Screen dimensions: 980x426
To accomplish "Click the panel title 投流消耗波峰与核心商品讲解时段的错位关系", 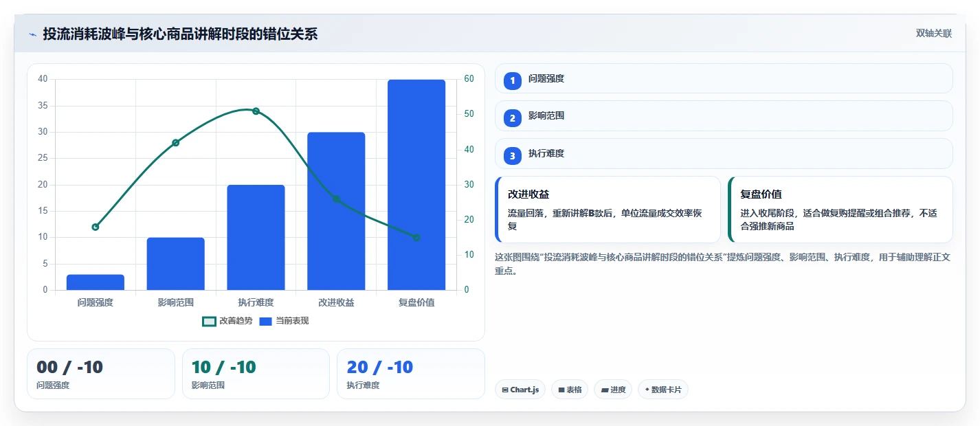I will click(x=180, y=34).
